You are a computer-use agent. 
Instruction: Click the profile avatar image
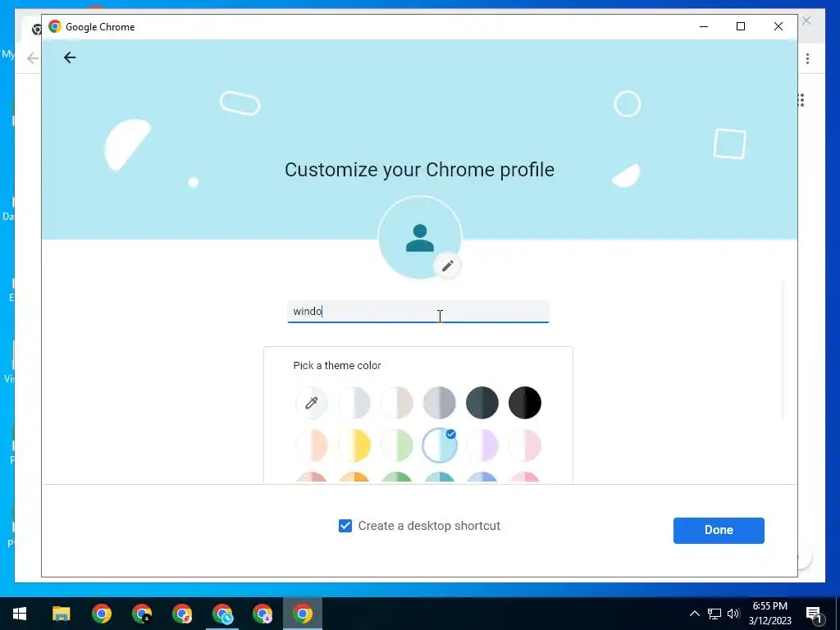[420, 237]
